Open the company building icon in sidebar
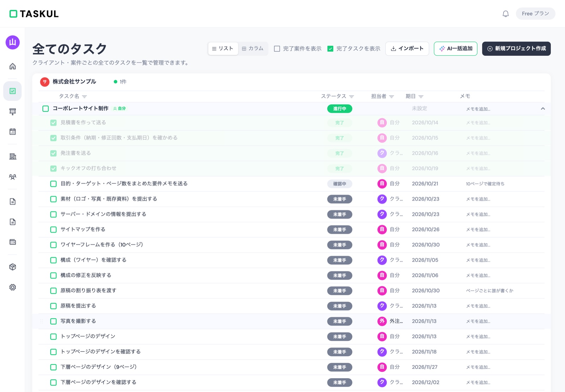Image resolution: width=565 pixels, height=392 pixels. [x=13, y=156]
